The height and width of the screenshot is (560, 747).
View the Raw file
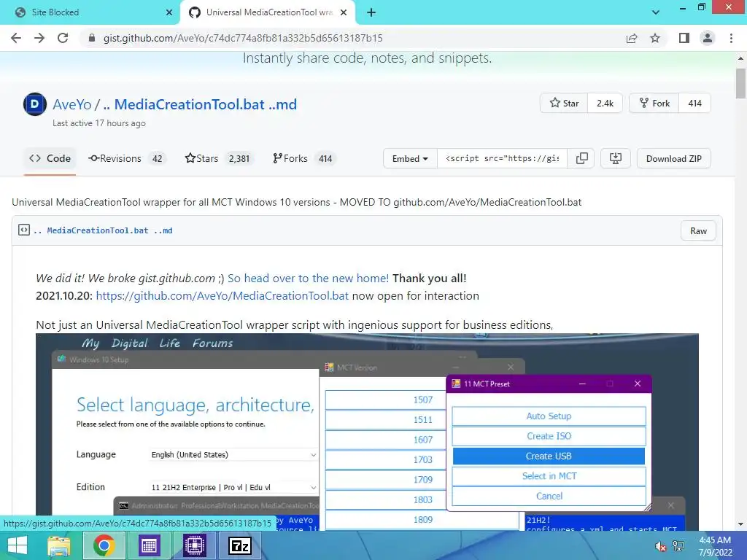[x=698, y=231]
